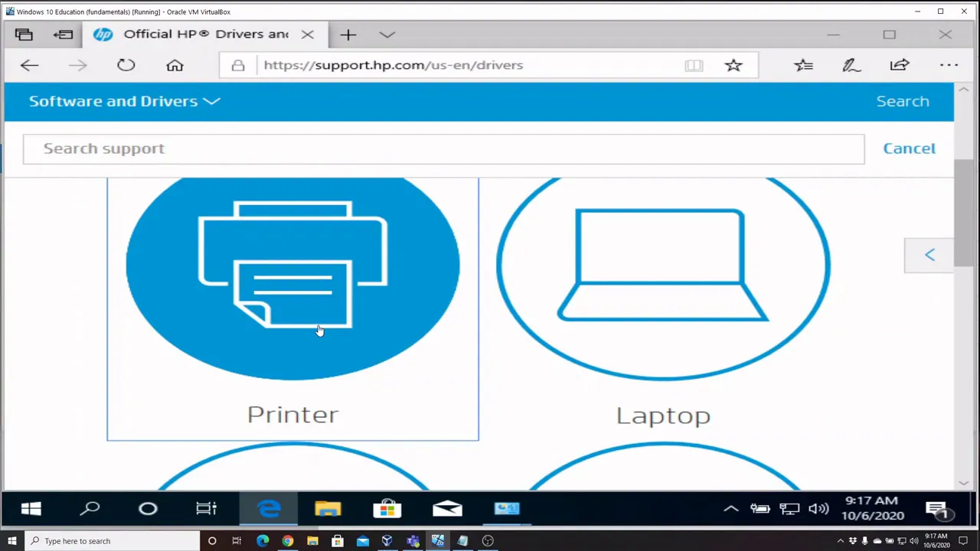Open Microsoft Store from VM taskbar
Viewport: 980px width, 551px height.
click(x=387, y=509)
